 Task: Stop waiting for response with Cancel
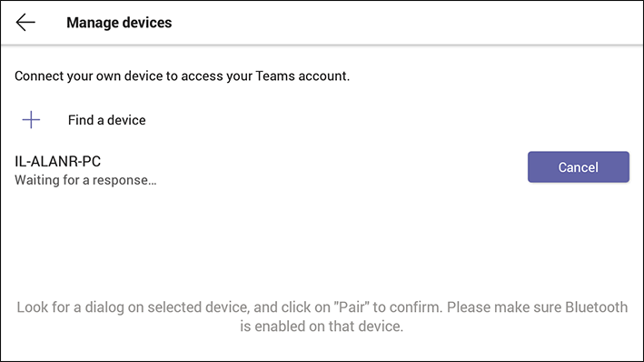[x=579, y=167]
